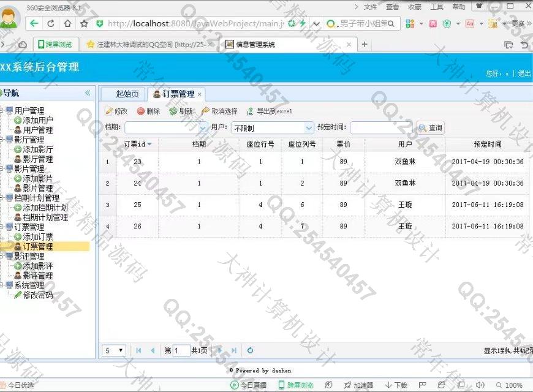
Task: Reload the page with refresh icon
Action: [51, 23]
